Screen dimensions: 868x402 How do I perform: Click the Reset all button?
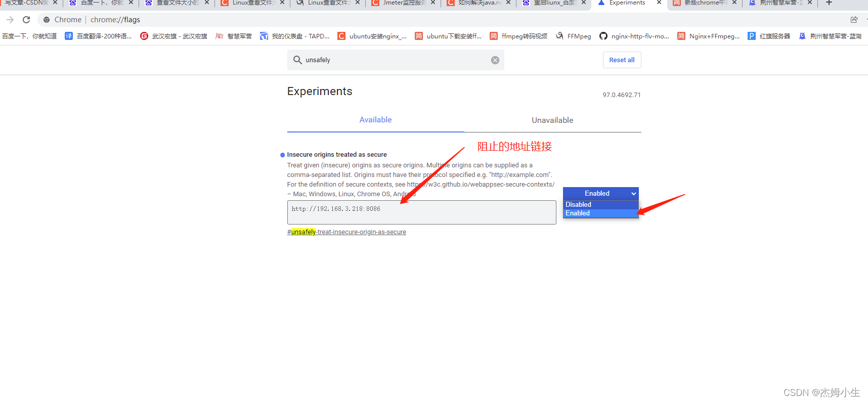point(622,60)
